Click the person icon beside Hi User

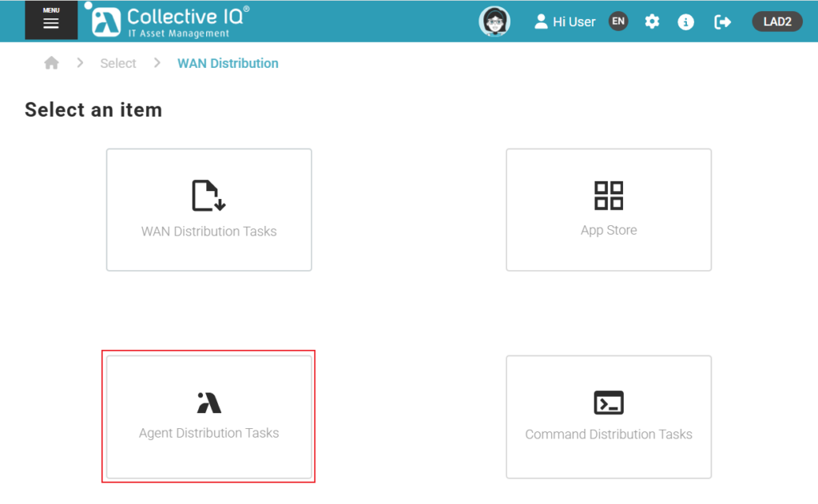click(x=541, y=22)
